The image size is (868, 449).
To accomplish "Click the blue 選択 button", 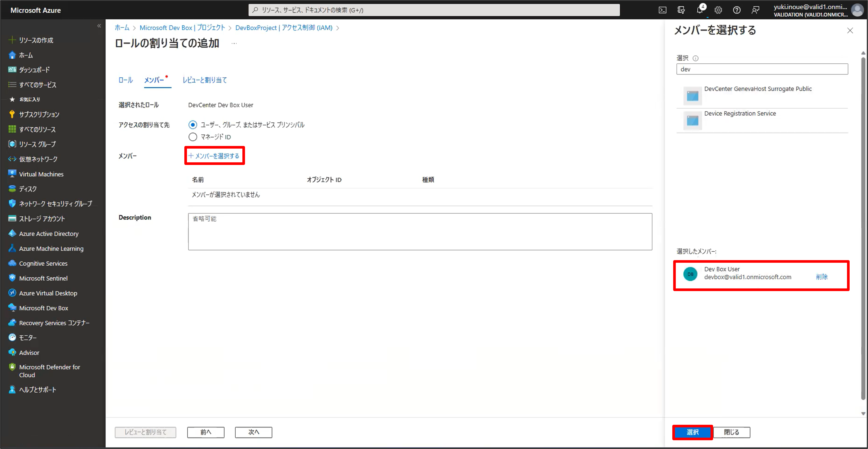I will 692,432.
